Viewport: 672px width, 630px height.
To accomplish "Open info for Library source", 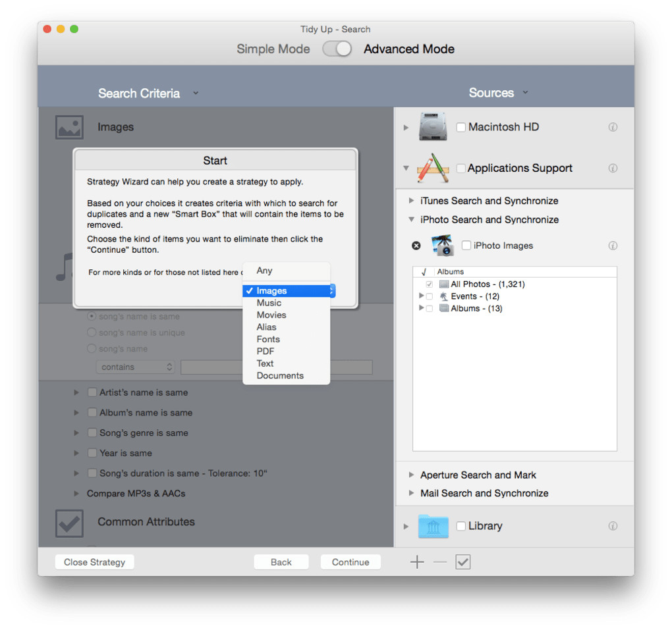I will [613, 526].
